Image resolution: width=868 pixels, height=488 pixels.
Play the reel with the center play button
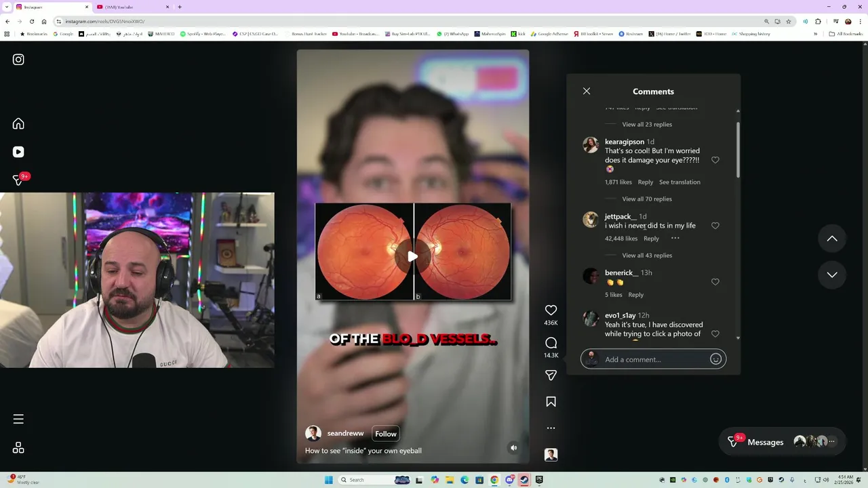[x=412, y=256]
